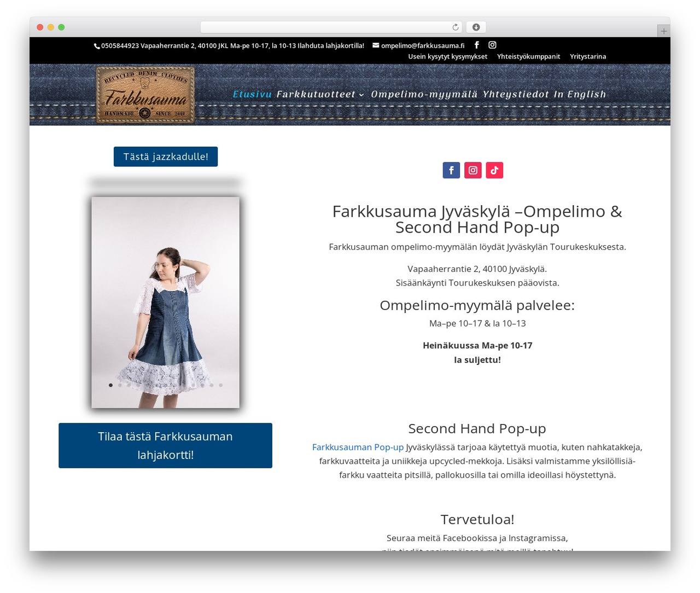The height and width of the screenshot is (593, 700).
Task: Click the envelope icon beside the email address
Action: tap(376, 45)
